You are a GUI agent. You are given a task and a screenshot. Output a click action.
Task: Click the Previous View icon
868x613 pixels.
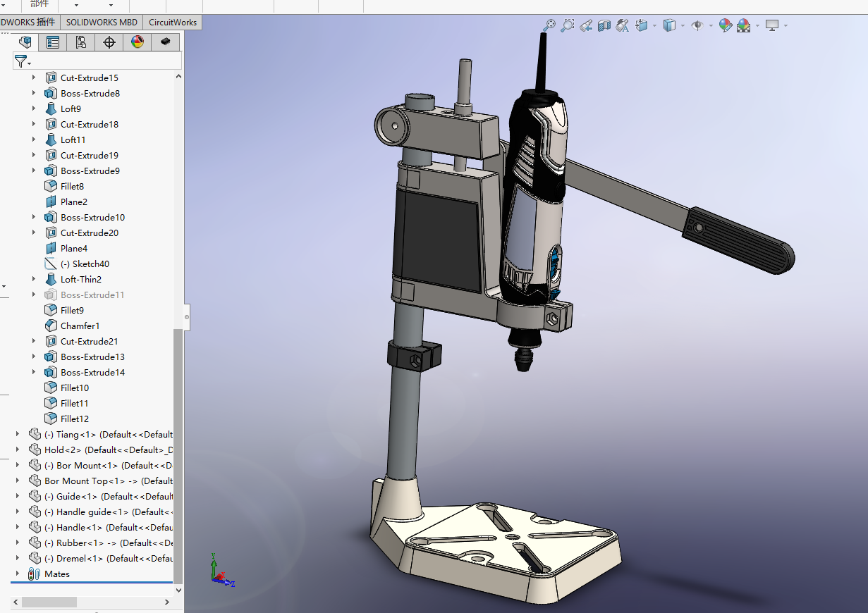pos(585,25)
